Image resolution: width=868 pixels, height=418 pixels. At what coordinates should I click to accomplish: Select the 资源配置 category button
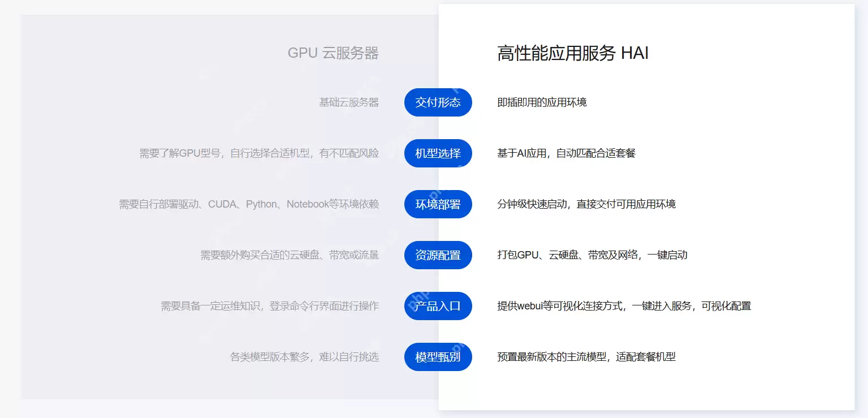click(438, 255)
